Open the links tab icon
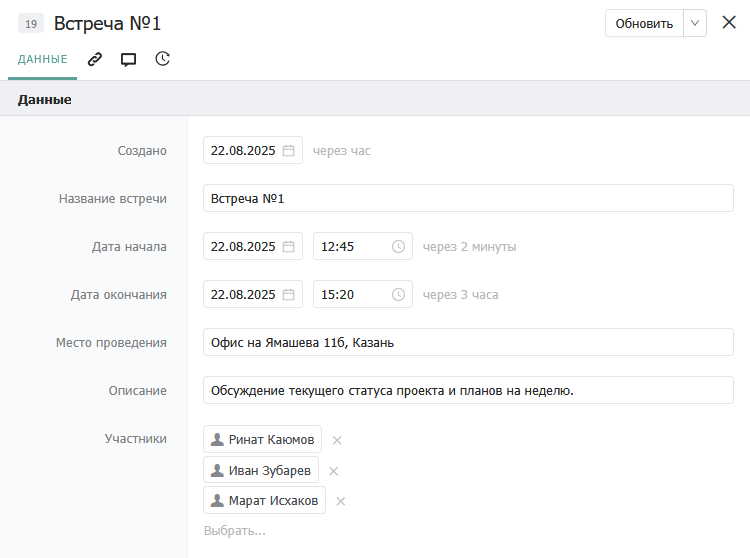Viewport: 750px width, 558px height. point(95,59)
